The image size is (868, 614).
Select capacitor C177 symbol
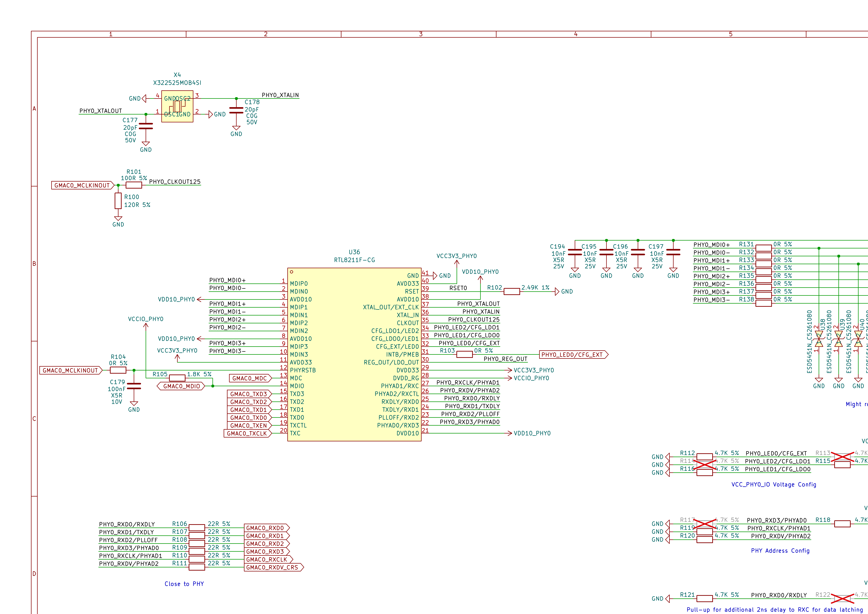[146, 126]
